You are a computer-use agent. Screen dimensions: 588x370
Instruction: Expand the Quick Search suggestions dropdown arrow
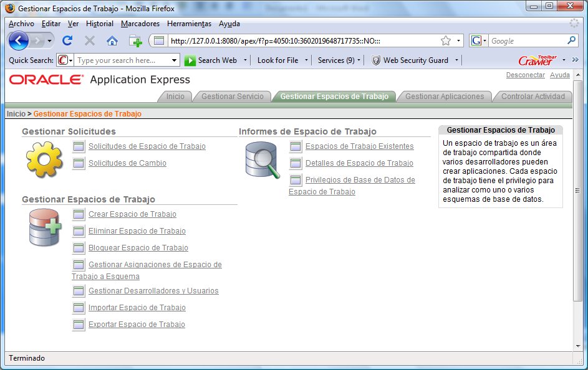pyautogui.click(x=175, y=60)
